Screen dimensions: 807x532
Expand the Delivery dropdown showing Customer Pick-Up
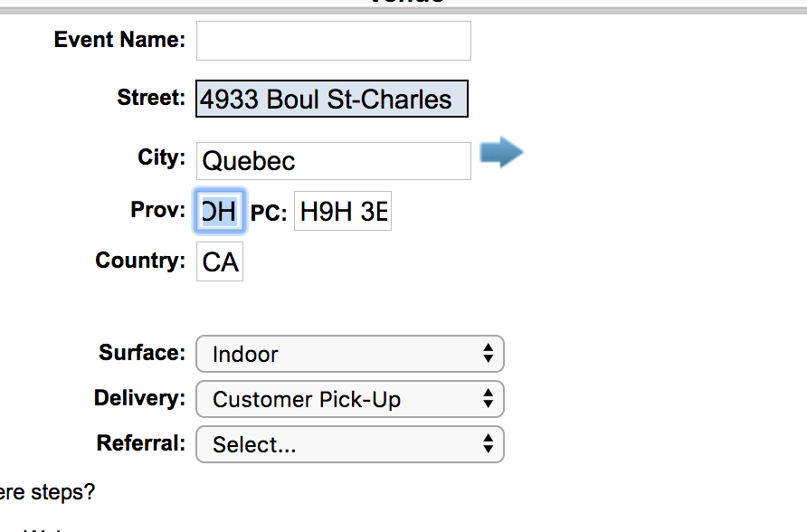point(349,399)
